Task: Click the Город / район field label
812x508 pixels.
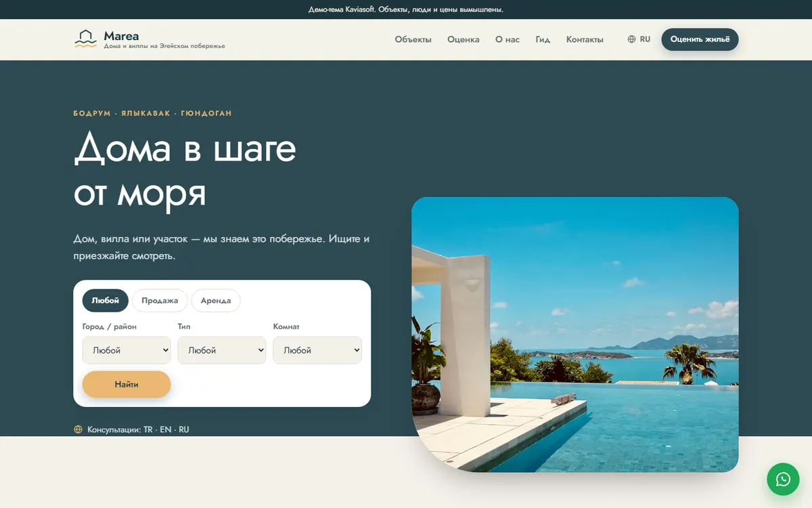Action: pyautogui.click(x=110, y=326)
